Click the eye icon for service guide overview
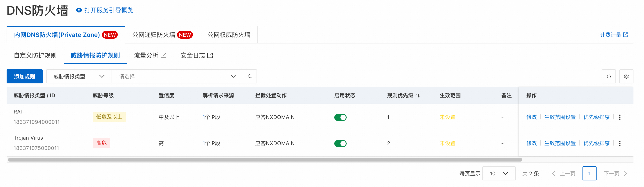This screenshot has width=644, height=187. tap(79, 10)
